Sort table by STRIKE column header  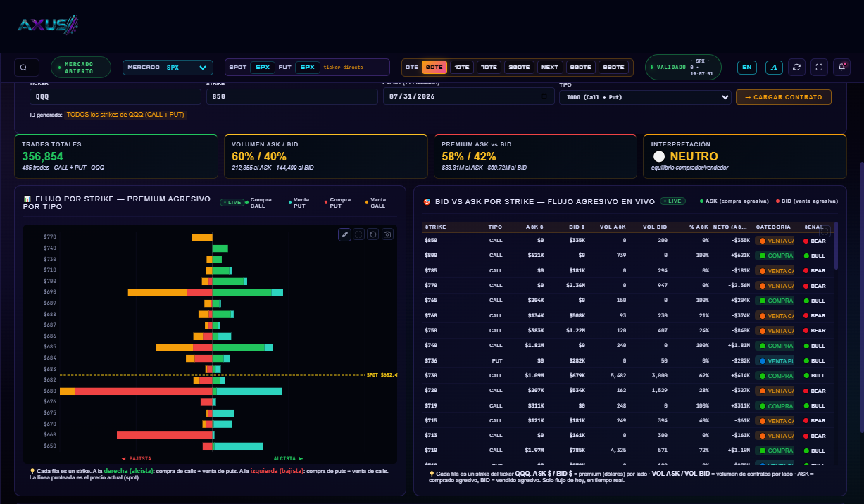(435, 227)
